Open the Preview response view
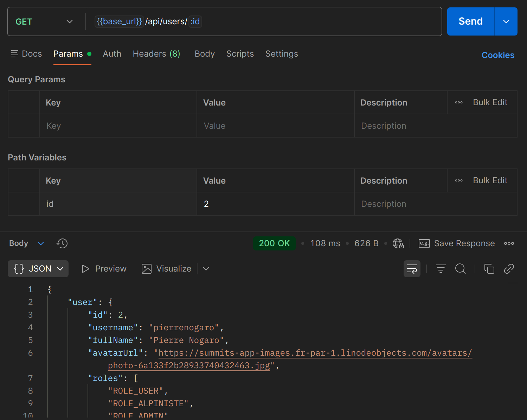 104,269
